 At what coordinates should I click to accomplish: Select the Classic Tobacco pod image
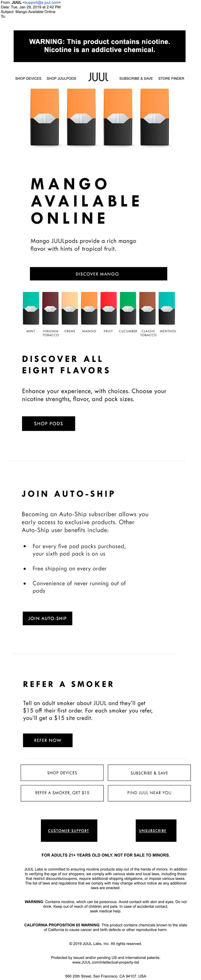[x=147, y=308]
